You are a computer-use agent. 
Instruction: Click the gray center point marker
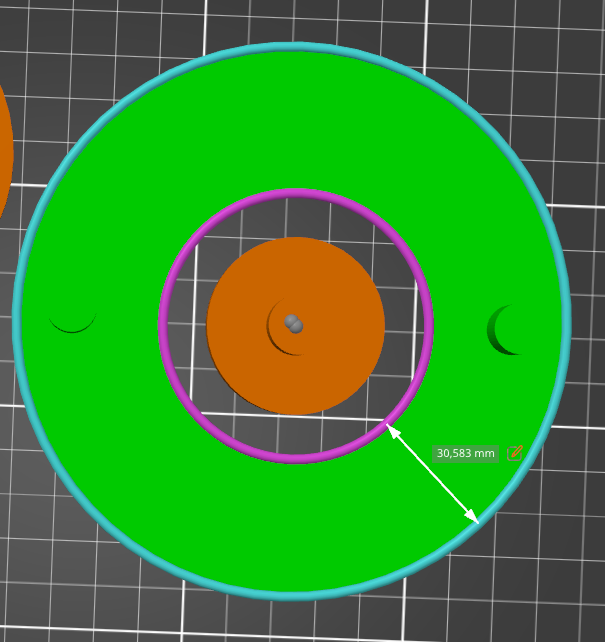pyautogui.click(x=294, y=324)
